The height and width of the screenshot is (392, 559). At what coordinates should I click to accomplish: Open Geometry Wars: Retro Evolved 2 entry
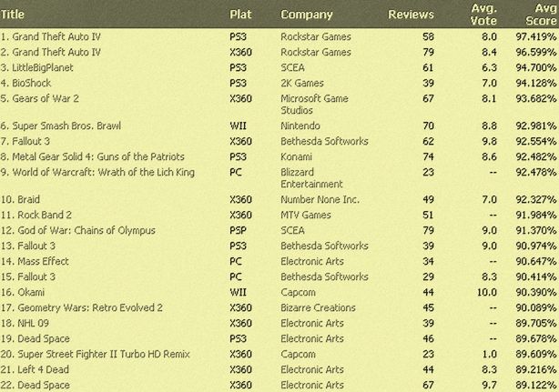(x=90, y=307)
